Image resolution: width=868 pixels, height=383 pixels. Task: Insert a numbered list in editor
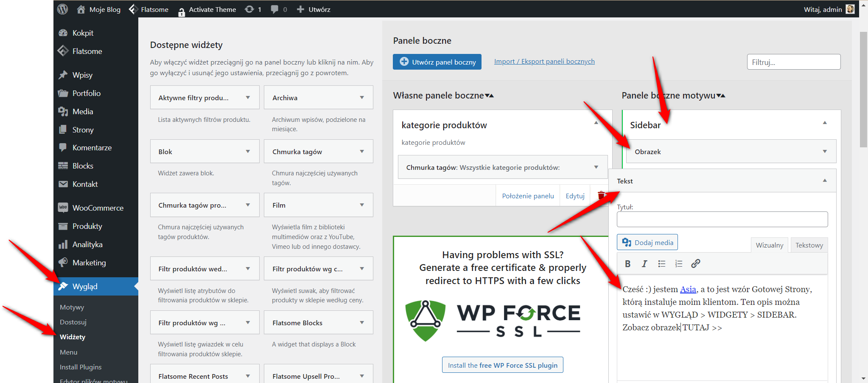(678, 264)
